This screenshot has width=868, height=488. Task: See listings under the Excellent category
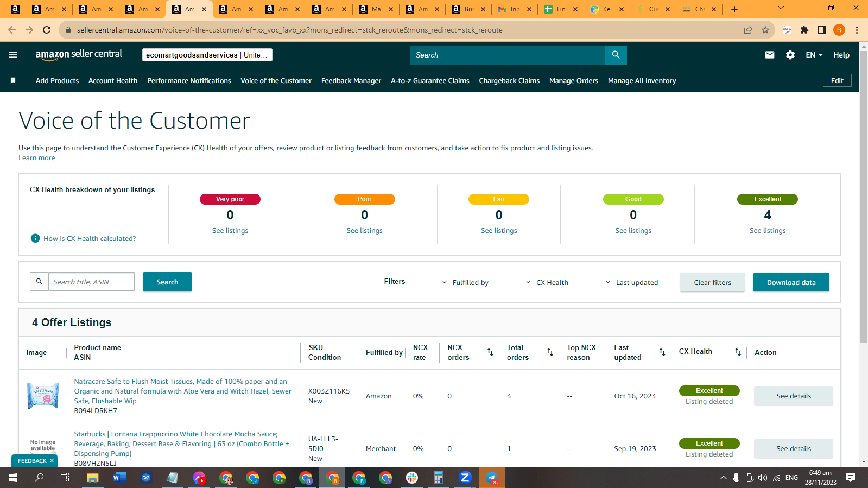(x=768, y=231)
